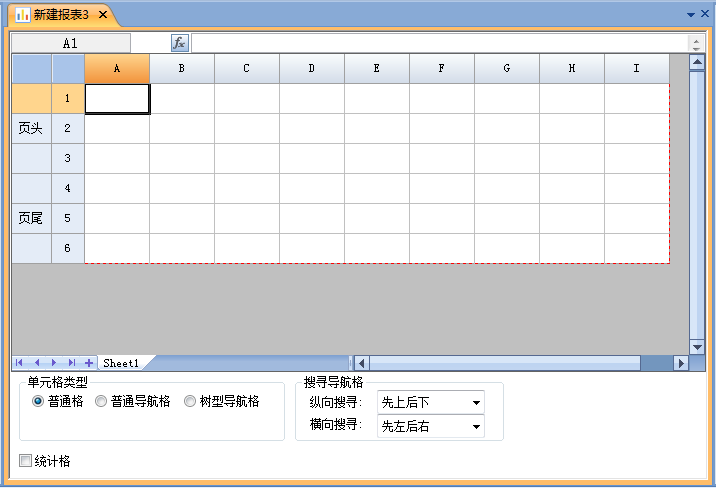Image resolution: width=716 pixels, height=488 pixels.
Task: Select row header 4
Action: (x=68, y=188)
